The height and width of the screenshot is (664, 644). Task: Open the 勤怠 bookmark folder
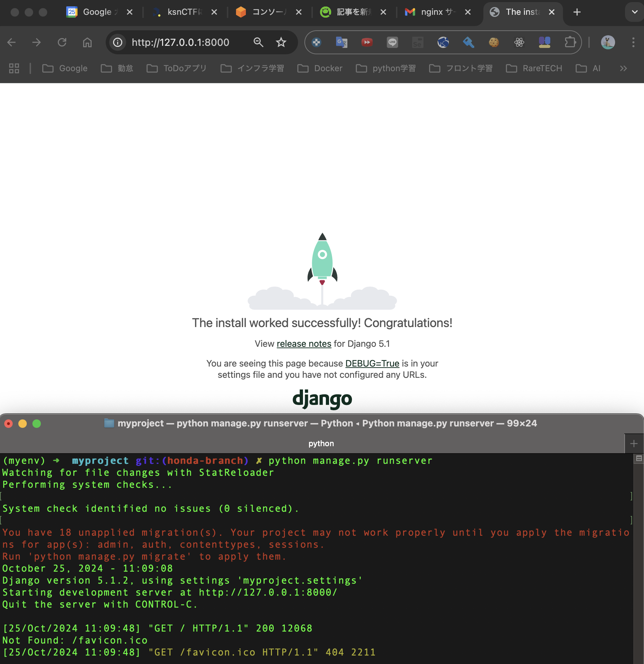click(117, 68)
